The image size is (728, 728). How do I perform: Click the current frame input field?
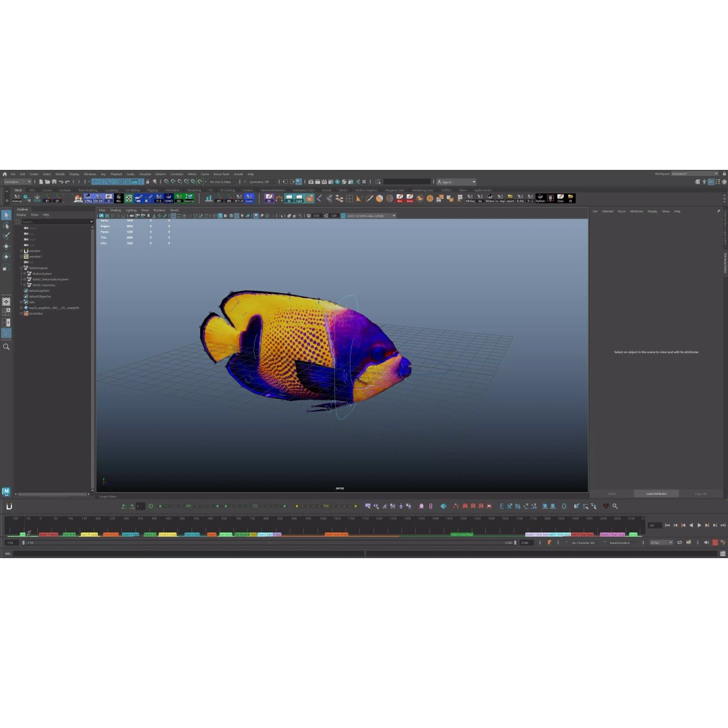tap(655, 525)
